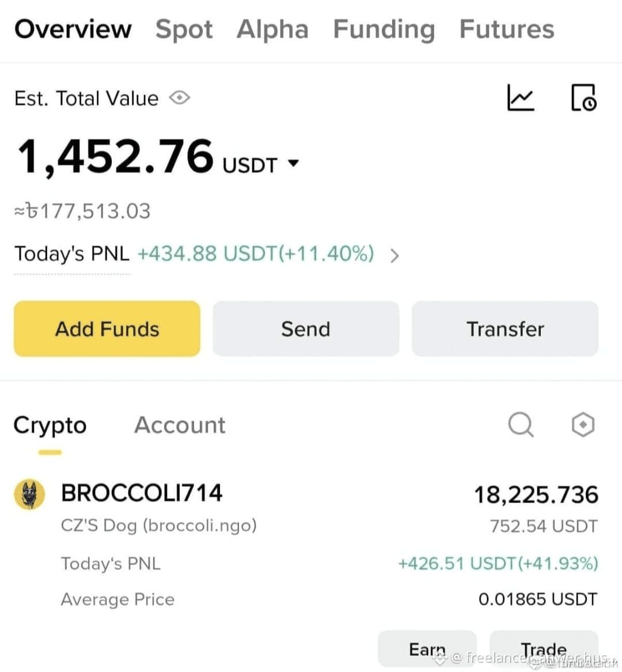Open the Funding tab
This screenshot has width=622, height=672.
(384, 29)
